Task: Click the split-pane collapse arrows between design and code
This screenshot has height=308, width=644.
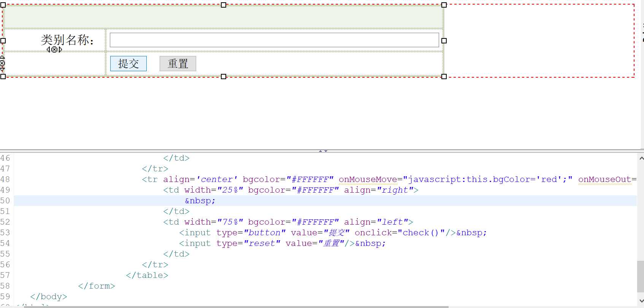Action: tap(323, 151)
